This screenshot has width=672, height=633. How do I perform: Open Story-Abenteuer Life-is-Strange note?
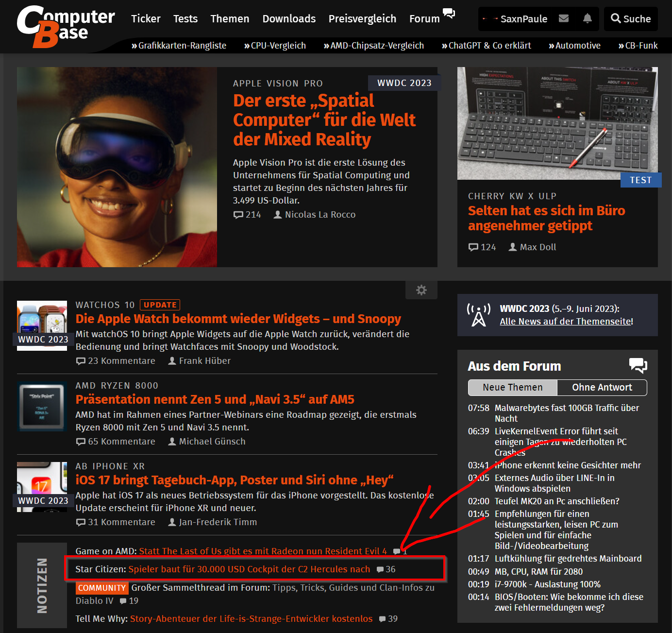tap(252, 619)
